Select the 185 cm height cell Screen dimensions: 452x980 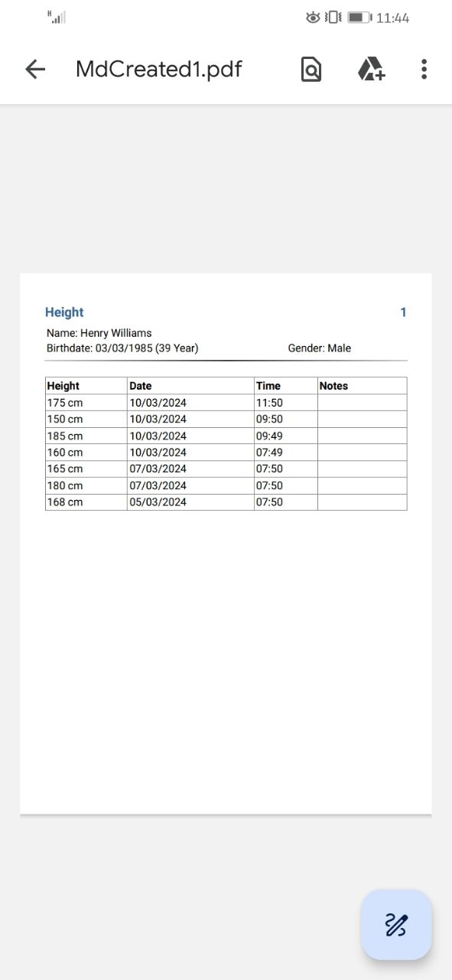tap(86, 436)
